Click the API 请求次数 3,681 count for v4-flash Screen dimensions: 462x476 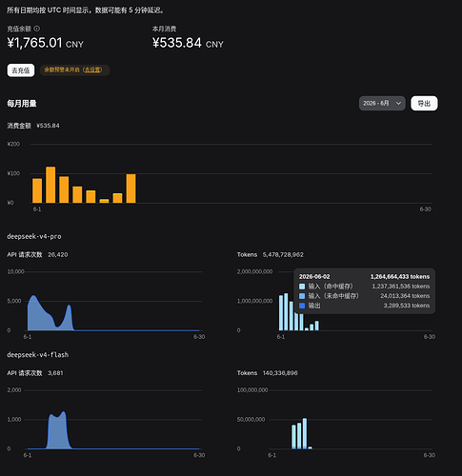coord(35,373)
